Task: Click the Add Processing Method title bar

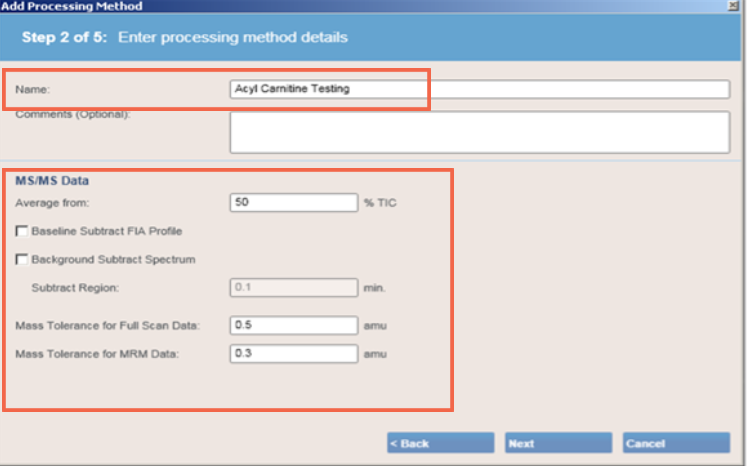Action: 363,6
